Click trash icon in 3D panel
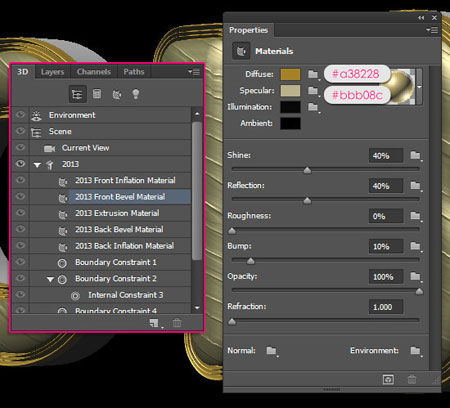Image resolution: width=450 pixels, height=408 pixels. (177, 323)
